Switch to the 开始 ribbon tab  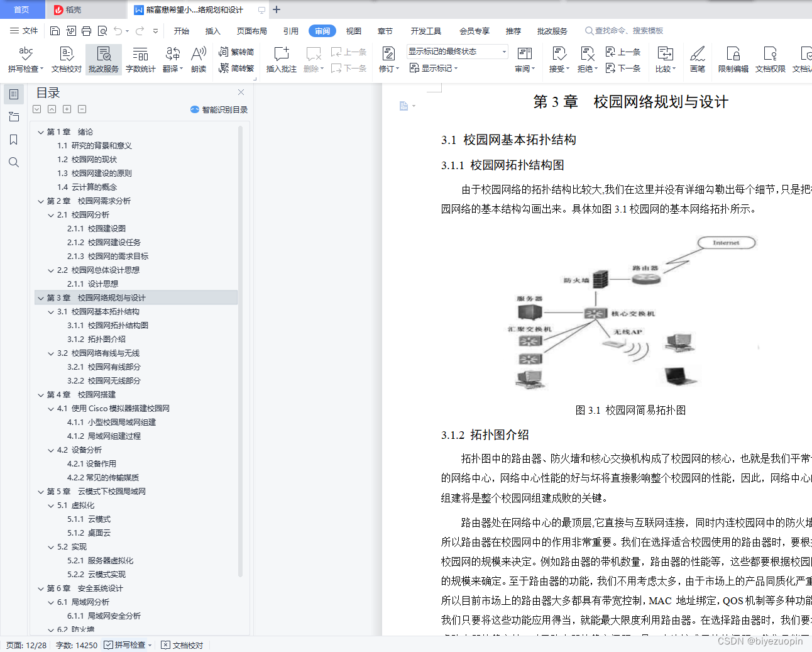point(182,31)
